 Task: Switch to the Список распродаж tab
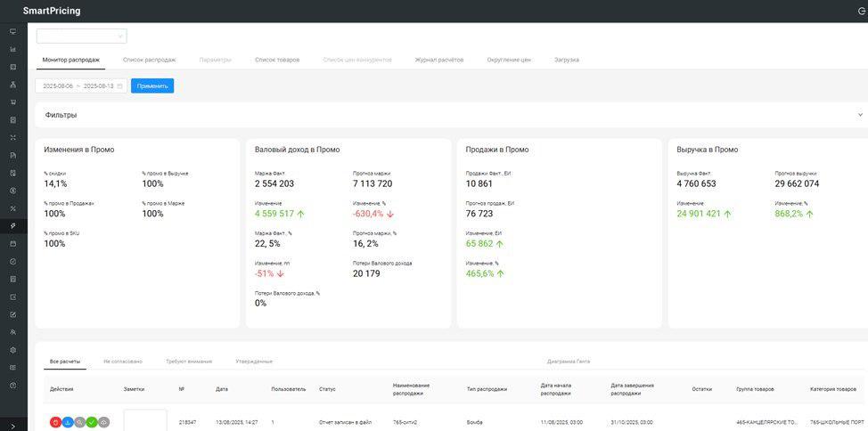point(149,60)
